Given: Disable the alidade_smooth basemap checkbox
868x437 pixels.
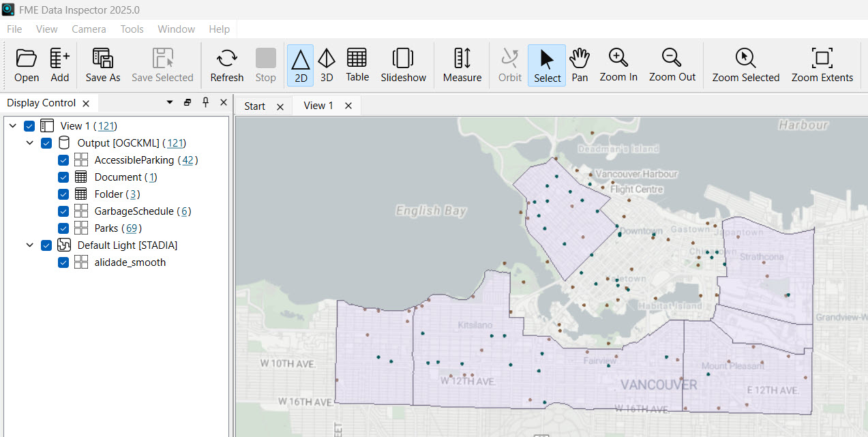Looking at the screenshot, I should [63, 262].
